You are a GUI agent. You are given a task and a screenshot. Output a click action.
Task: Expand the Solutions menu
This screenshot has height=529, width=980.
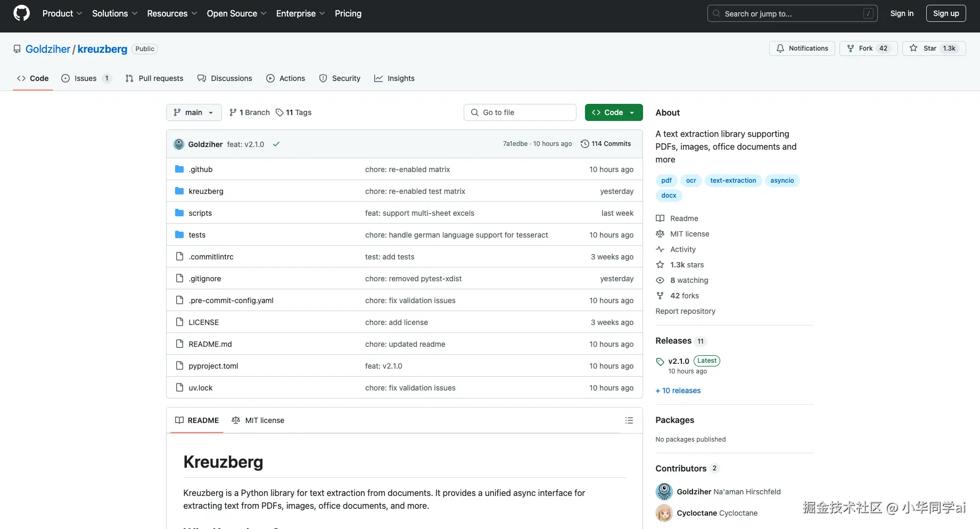115,13
